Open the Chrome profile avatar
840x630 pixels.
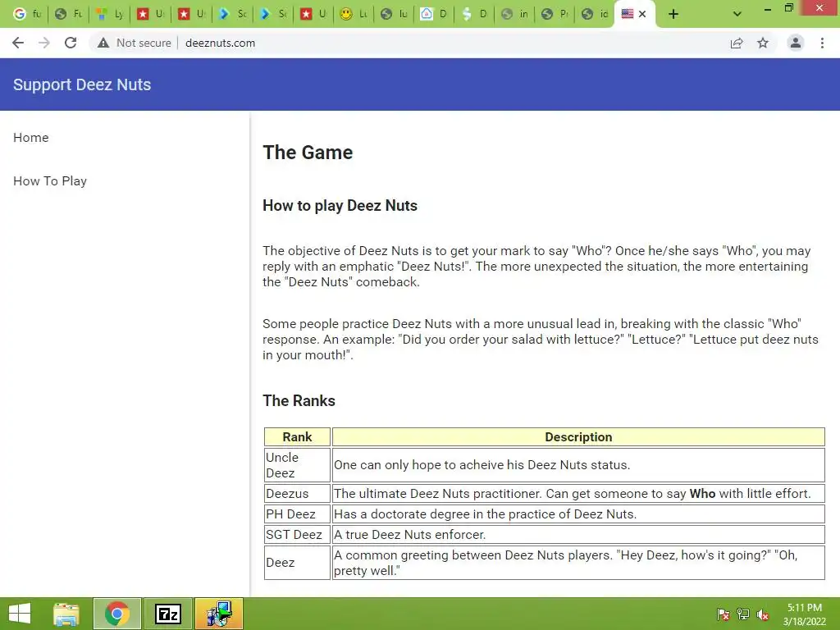796,43
